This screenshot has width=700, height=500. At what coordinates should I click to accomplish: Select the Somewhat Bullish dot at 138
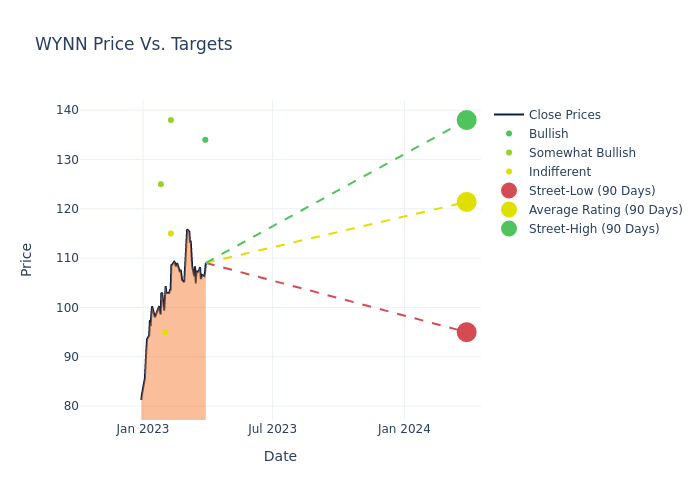point(171,120)
